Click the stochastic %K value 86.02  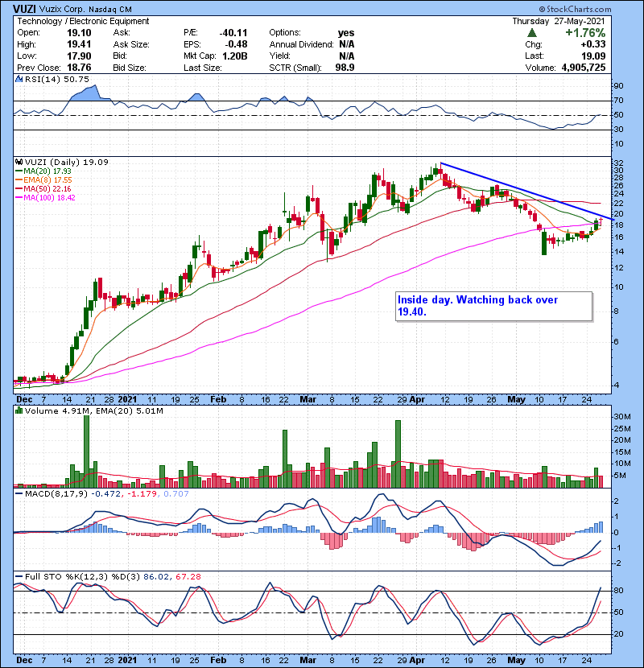click(156, 576)
